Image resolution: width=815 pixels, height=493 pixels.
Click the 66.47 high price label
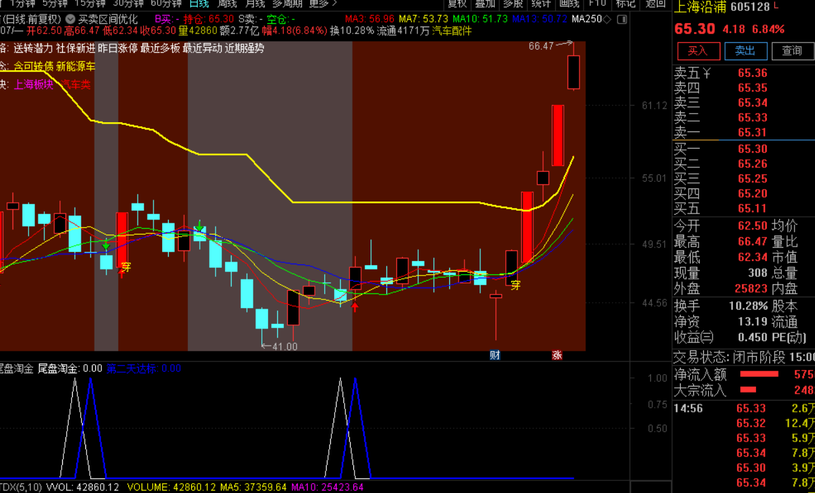click(x=541, y=46)
